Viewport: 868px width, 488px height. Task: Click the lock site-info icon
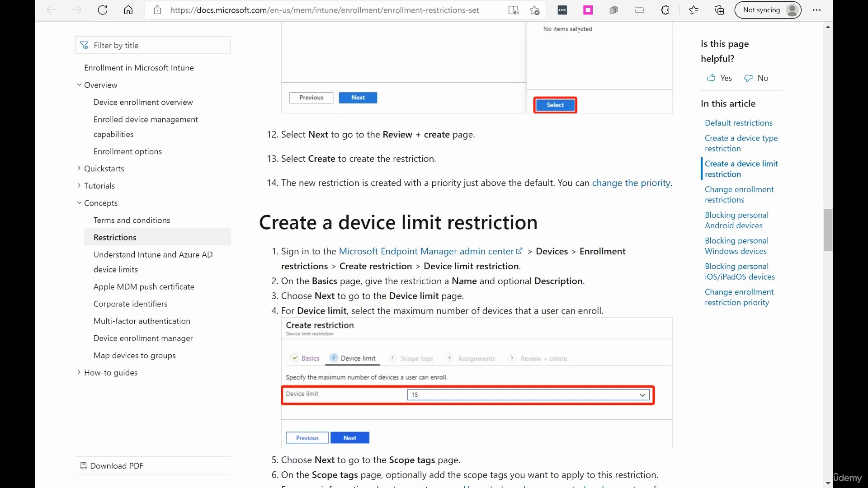click(x=157, y=10)
